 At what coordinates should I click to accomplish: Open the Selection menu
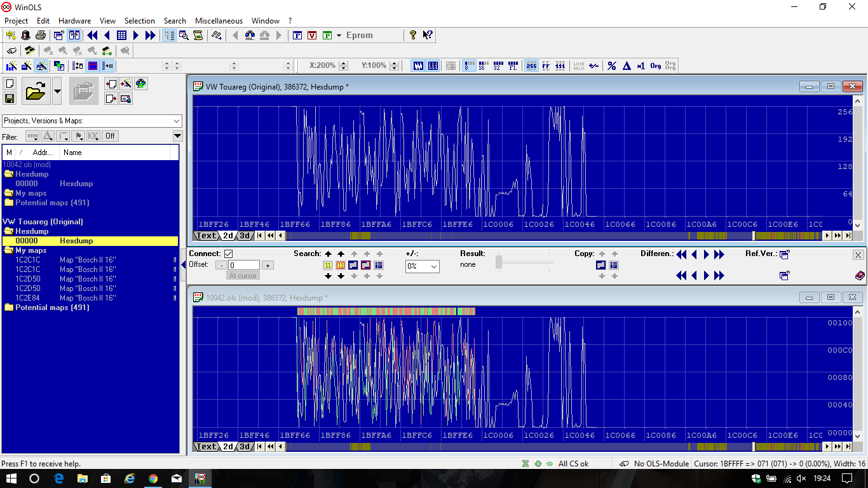click(139, 21)
